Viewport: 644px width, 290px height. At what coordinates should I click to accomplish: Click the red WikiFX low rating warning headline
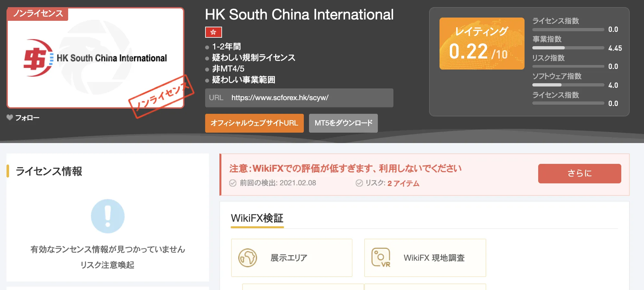345,168
